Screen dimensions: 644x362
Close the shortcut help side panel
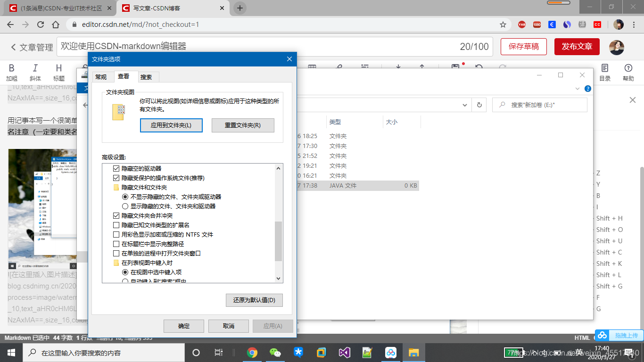point(633,100)
